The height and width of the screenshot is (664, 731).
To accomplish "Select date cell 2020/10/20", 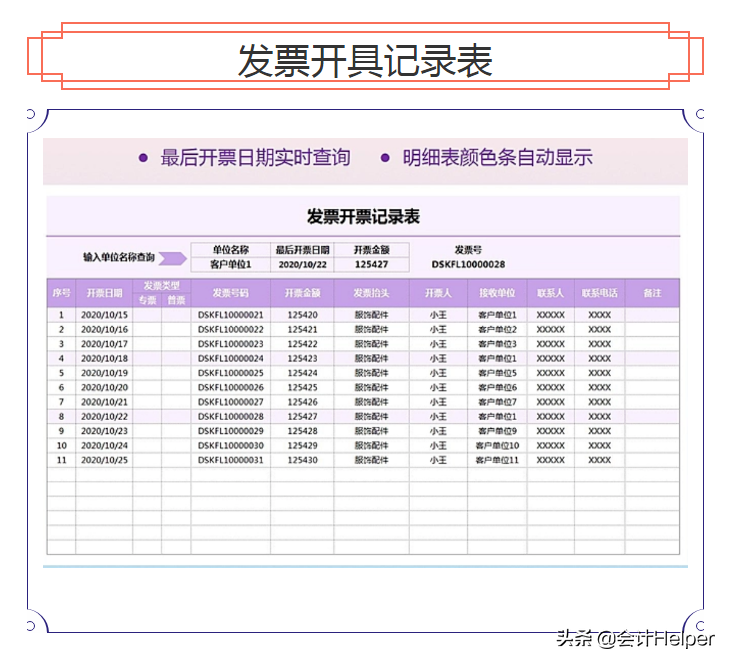I will pos(104,387).
